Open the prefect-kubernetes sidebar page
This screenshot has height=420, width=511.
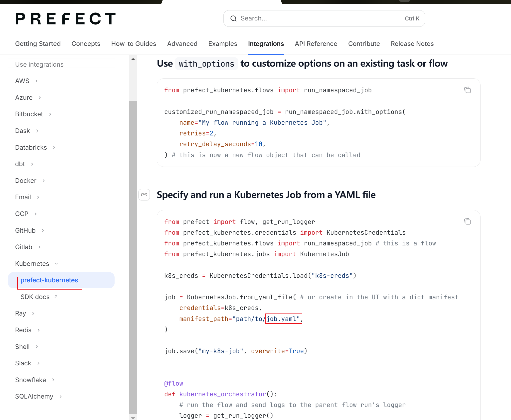[49, 280]
